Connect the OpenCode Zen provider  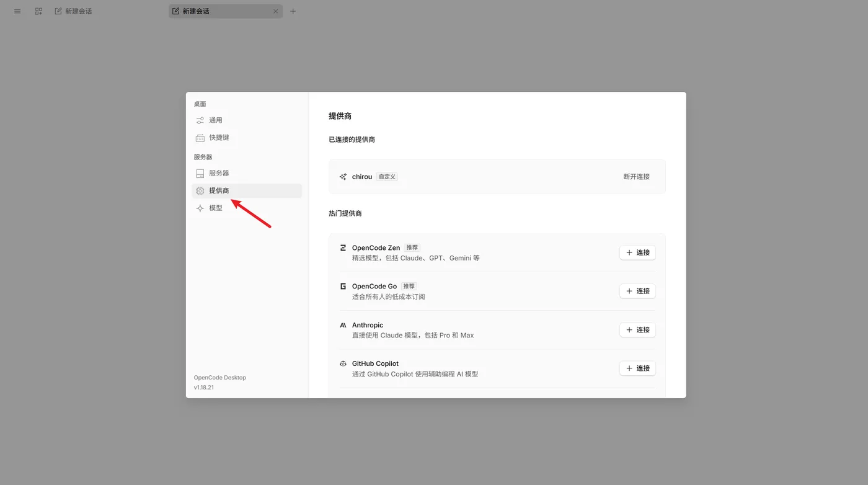coord(637,252)
